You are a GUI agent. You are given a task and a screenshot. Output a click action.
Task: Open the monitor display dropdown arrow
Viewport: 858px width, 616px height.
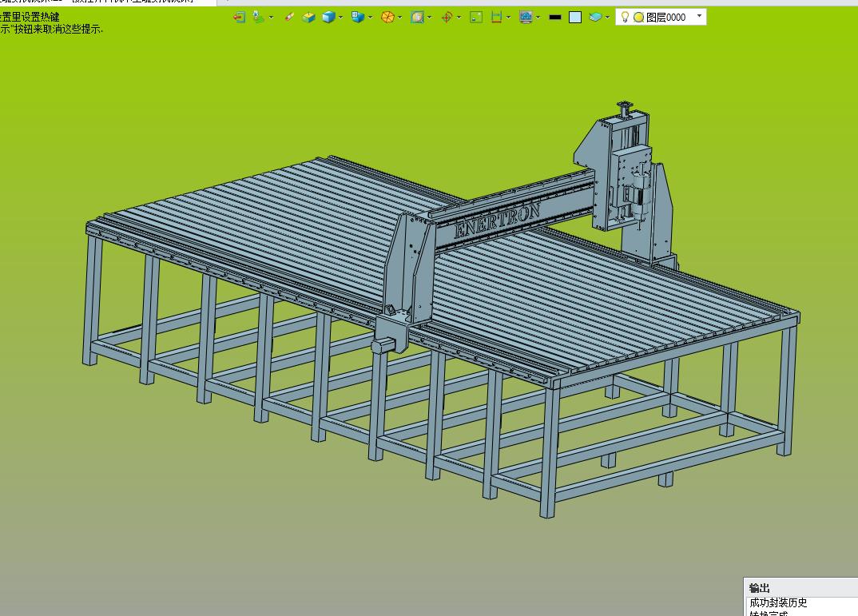538,18
